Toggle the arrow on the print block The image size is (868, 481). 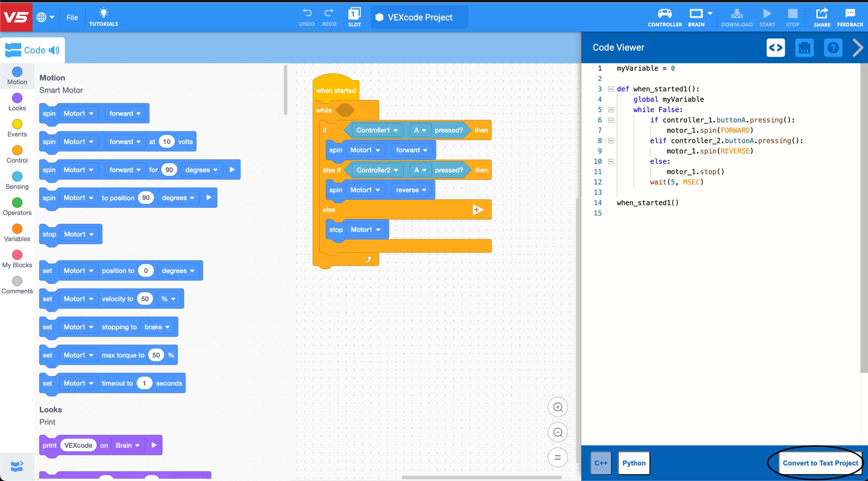pyautogui.click(x=154, y=445)
